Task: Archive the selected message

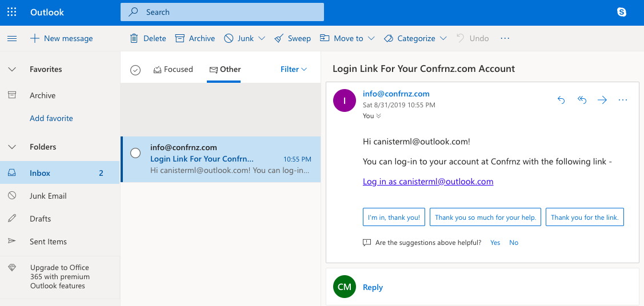Action: (195, 39)
